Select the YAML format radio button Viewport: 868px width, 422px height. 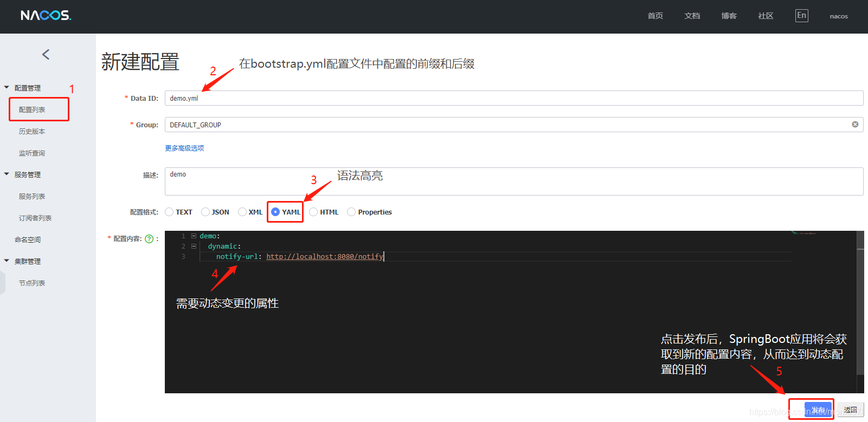pyautogui.click(x=275, y=212)
